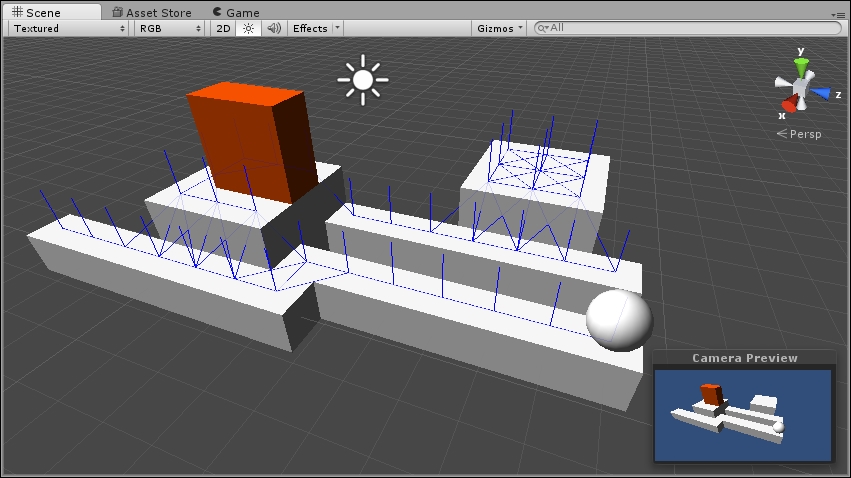Toggle scene lighting button

coord(249,28)
